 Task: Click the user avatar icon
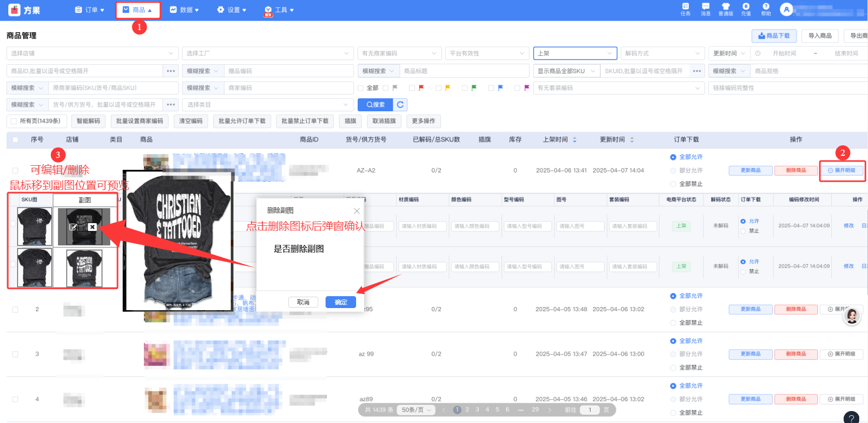click(786, 9)
